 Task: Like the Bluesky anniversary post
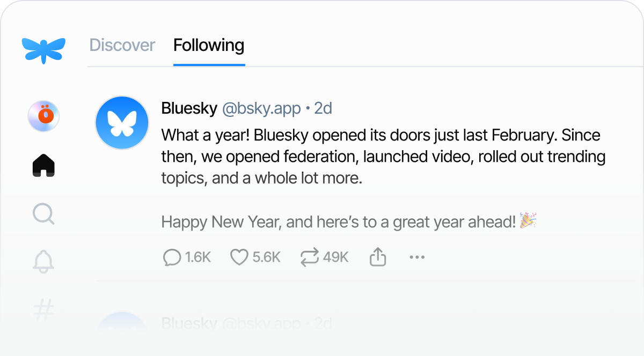pos(241,257)
